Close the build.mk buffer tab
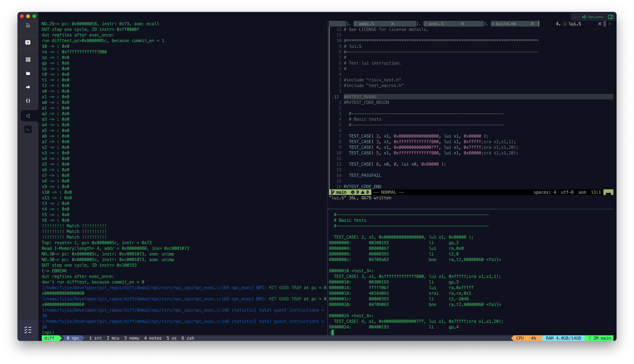Viewport: 634px width, 364px height. tap(532, 24)
